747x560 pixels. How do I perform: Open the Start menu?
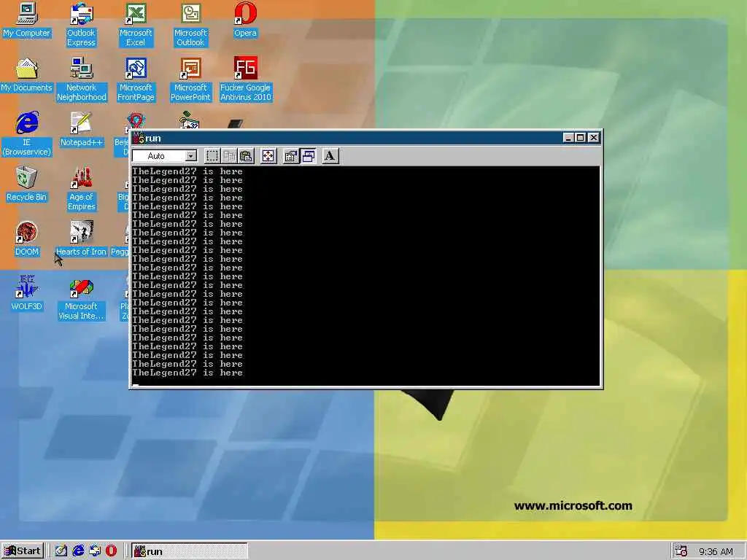23,551
